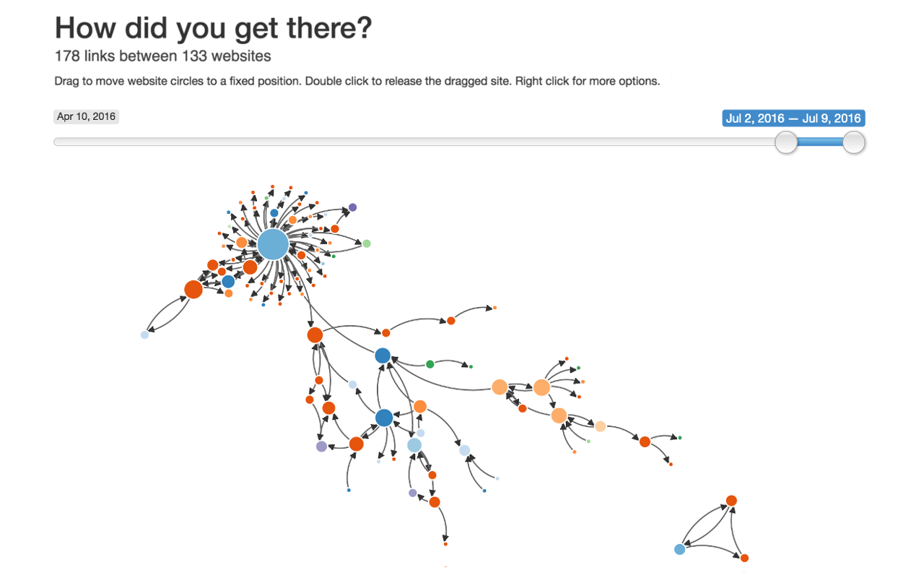Click the light-blue leaf node at far left
924x578 pixels.
click(x=144, y=335)
